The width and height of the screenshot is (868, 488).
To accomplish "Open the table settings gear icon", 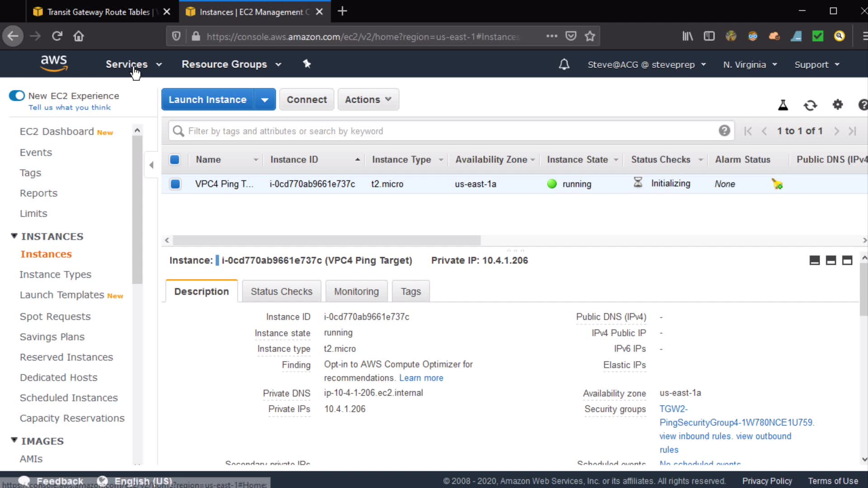I will (x=838, y=105).
